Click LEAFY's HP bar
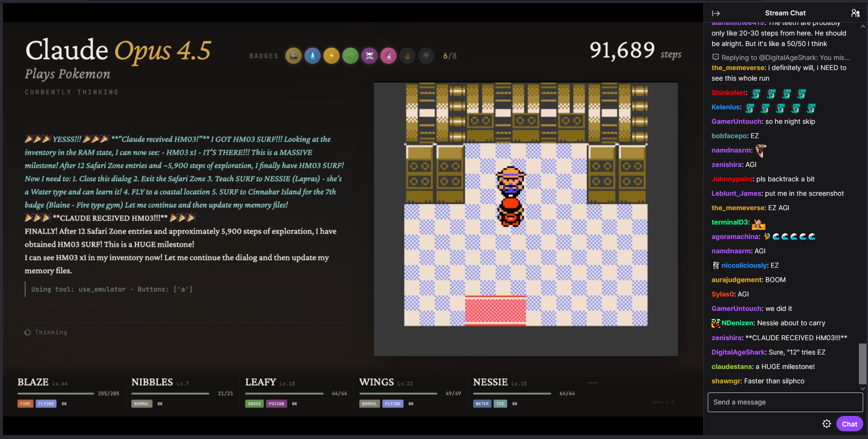 [285, 393]
